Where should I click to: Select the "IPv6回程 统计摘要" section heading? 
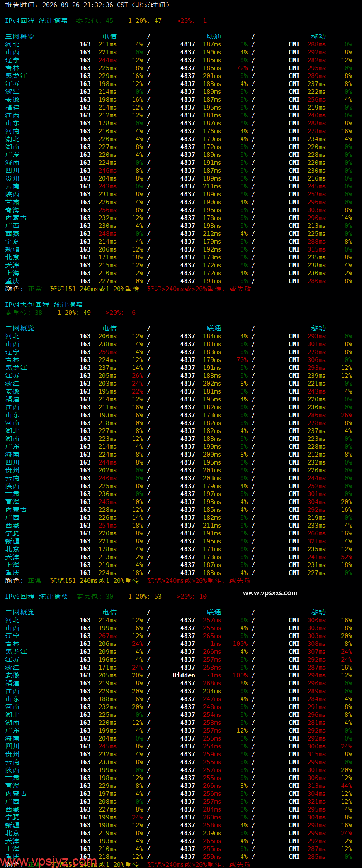coord(36,597)
